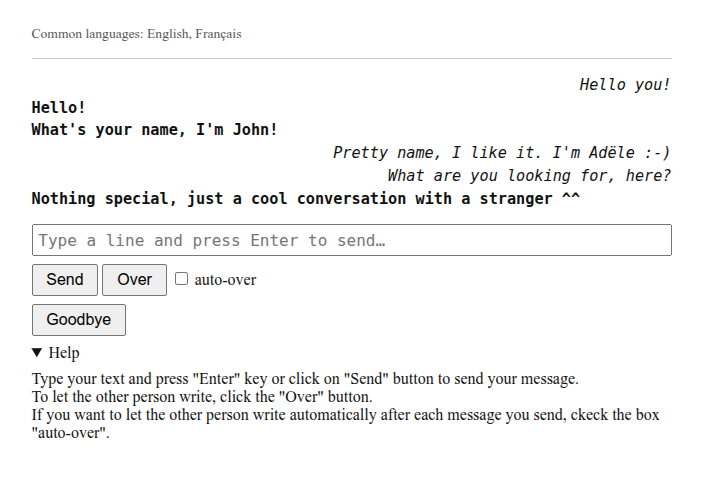Enable the auto-over checkbox
Screen dimensions: 713x478
[x=181, y=278]
